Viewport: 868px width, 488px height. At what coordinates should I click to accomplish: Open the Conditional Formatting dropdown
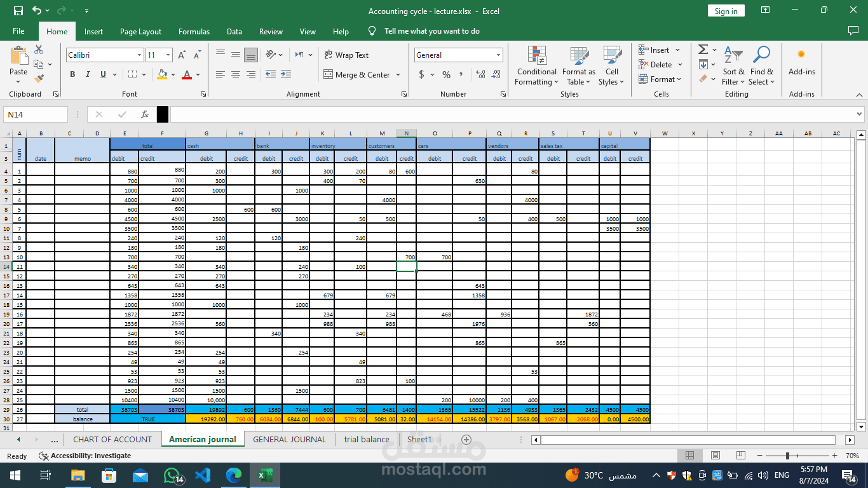(537, 66)
